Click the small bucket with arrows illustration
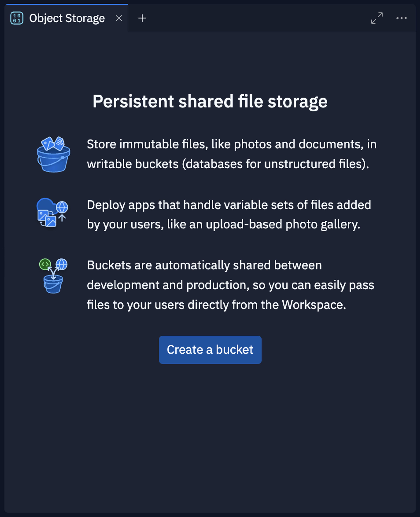The height and width of the screenshot is (517, 420). tap(53, 276)
